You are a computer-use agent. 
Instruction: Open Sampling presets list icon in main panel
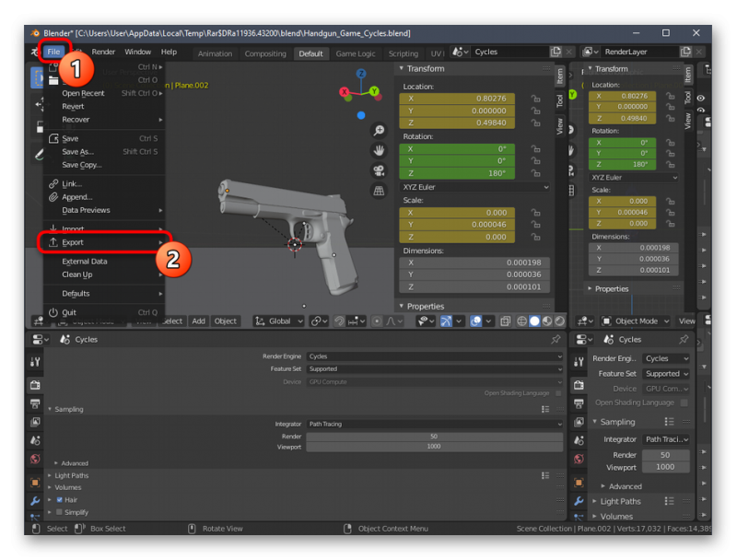point(545,409)
